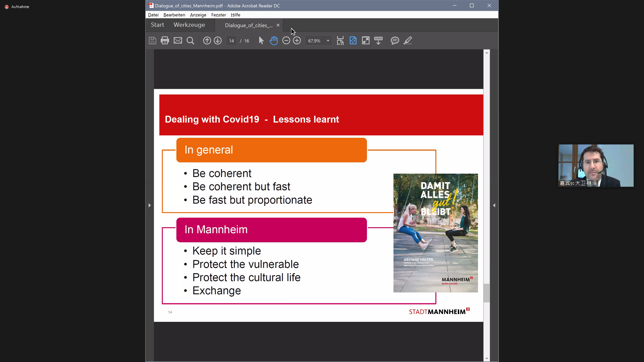Open the Anzeige menu
Viewport: 644px width, 362px height.
point(198,15)
